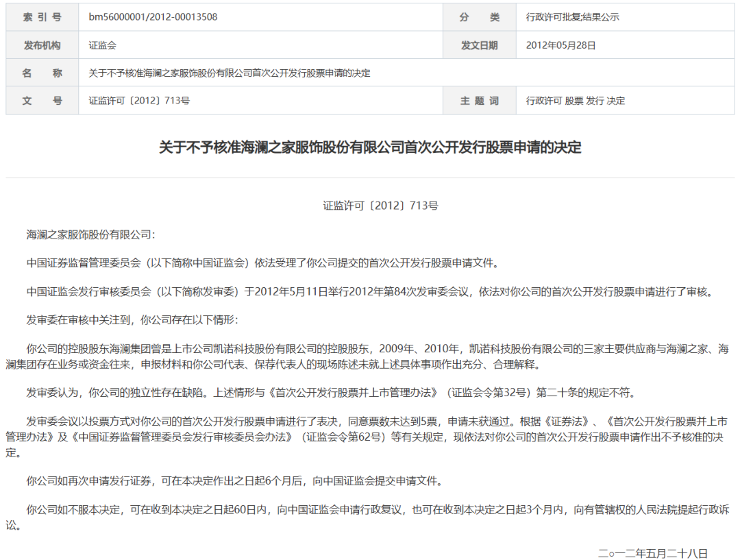The image size is (740, 560).
Task: Click the 名称 label cell
Action: click(42, 73)
